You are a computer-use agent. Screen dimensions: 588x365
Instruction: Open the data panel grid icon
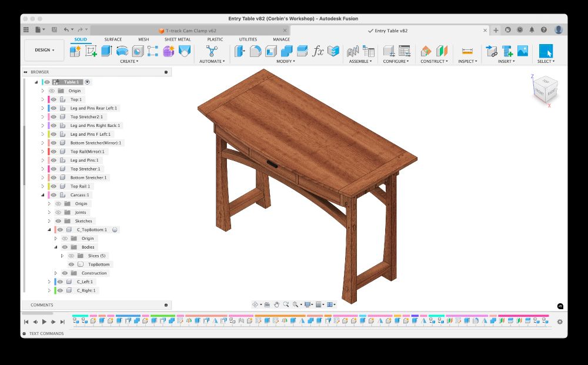[x=26, y=30]
